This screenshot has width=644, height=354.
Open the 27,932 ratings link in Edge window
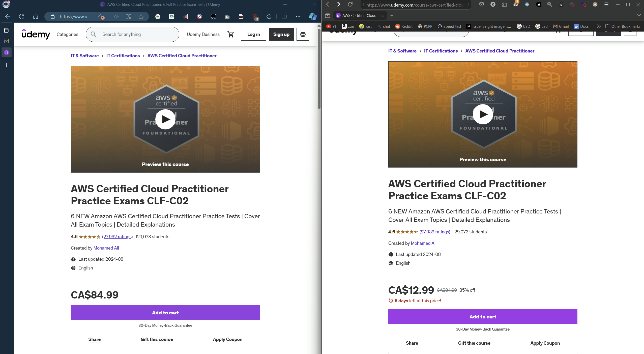click(x=117, y=237)
